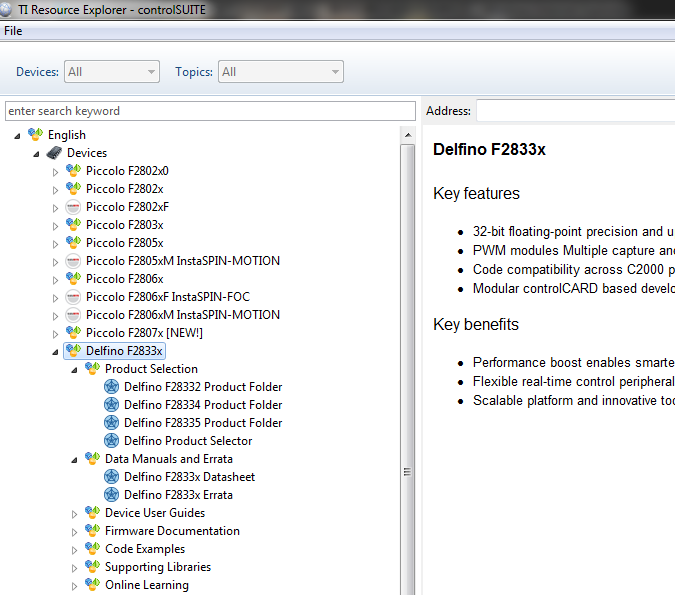Click the TI Resource Explorer title icon
The image size is (675, 595).
pos(6,9)
